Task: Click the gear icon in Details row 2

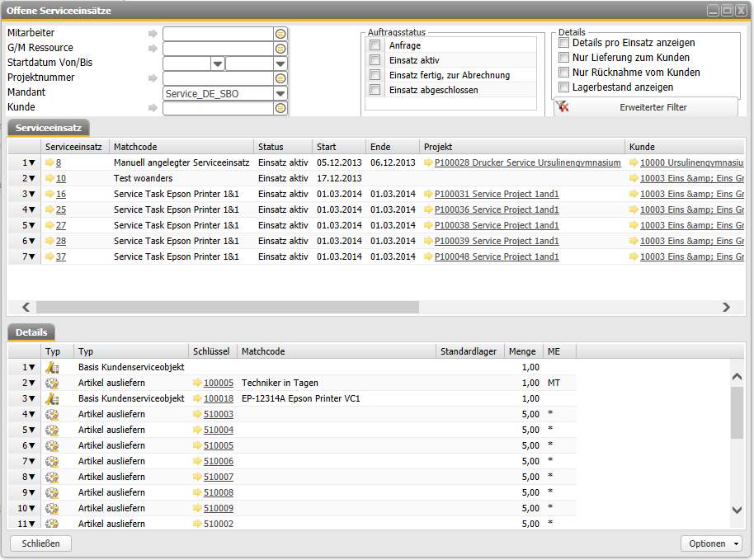Action: pyautogui.click(x=52, y=384)
